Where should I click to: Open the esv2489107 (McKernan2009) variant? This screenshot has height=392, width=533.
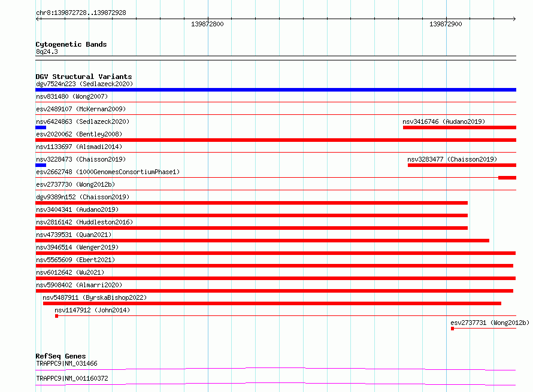click(81, 109)
